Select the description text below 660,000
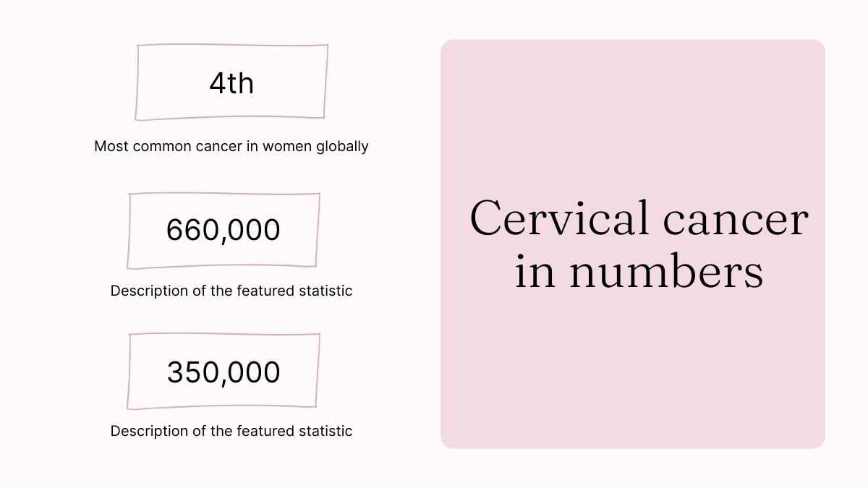 [x=231, y=291]
